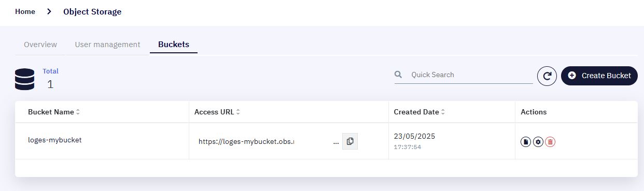Switch to the Overview tab

[40, 45]
